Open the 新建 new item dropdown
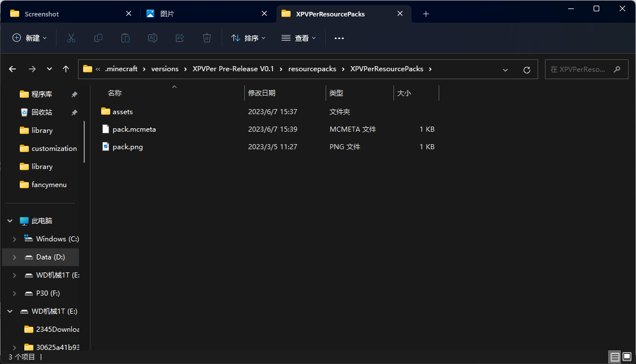 (29, 38)
